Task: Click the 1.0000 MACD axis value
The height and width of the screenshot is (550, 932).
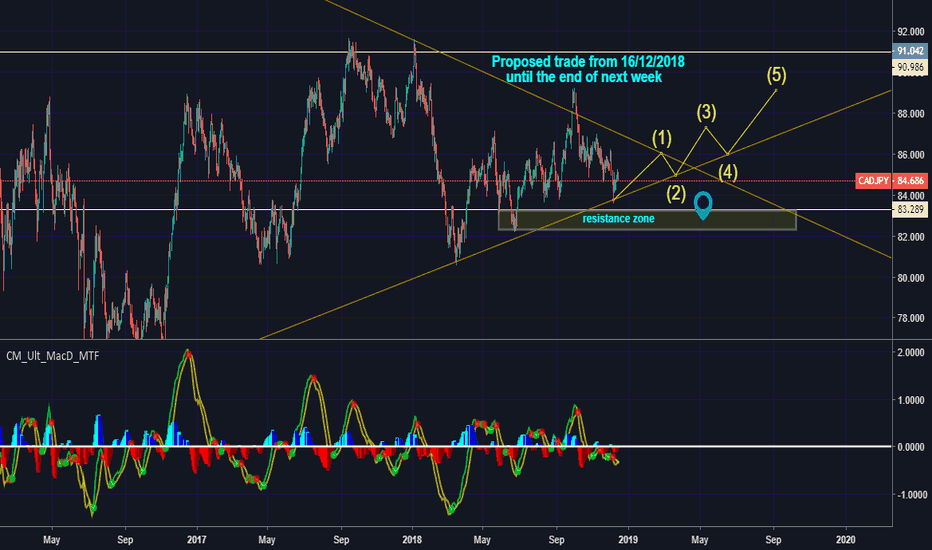Action: click(911, 400)
